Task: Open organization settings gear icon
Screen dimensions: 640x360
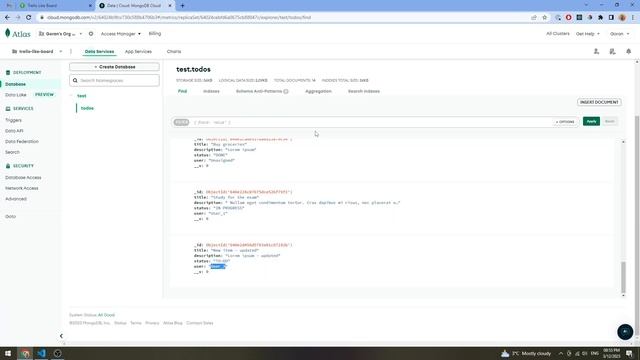Action: (91, 34)
